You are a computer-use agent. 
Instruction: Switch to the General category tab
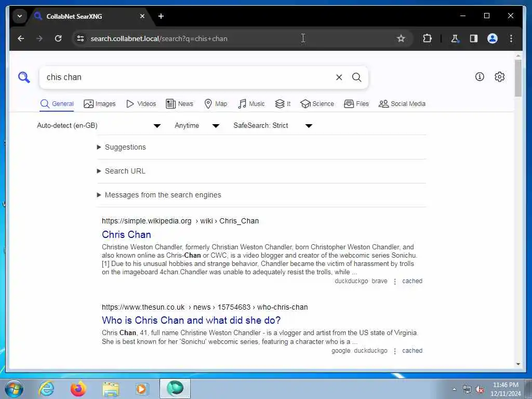57,104
